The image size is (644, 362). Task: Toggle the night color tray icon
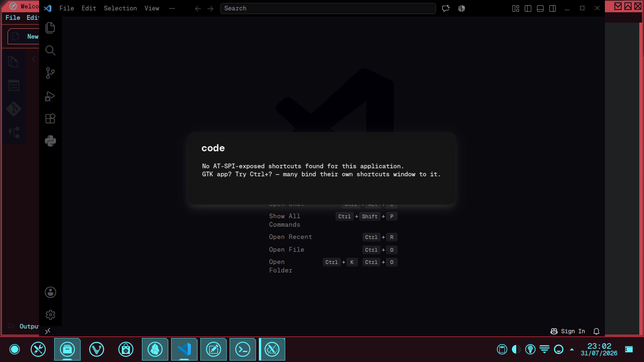(x=516, y=349)
